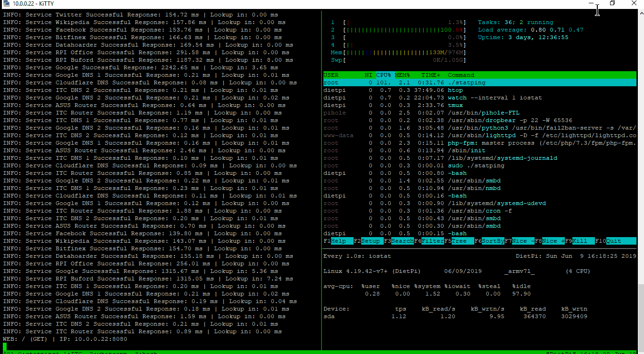Open the KiTTY window icon menu
This screenshot has width=644, height=354.
(6, 3)
